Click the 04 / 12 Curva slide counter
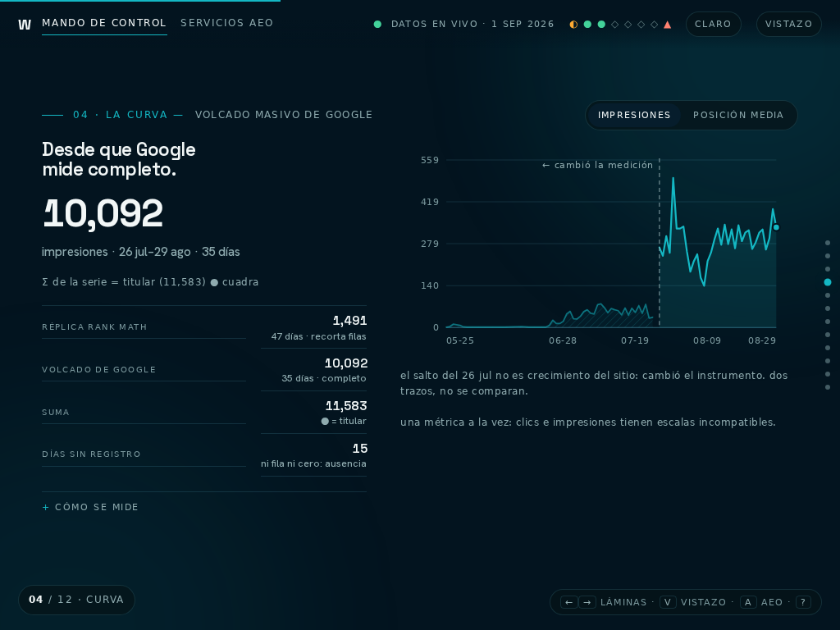Image resolution: width=840 pixels, height=630 pixels. click(x=76, y=600)
